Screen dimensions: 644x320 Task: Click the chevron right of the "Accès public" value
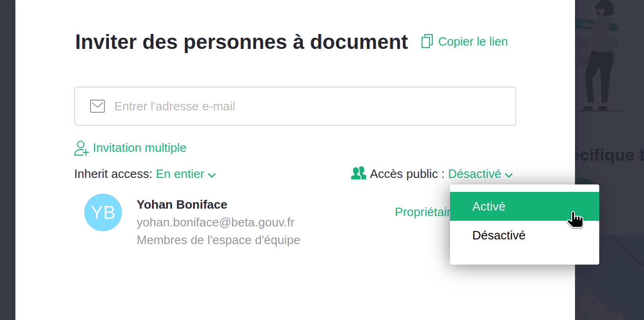[509, 175]
